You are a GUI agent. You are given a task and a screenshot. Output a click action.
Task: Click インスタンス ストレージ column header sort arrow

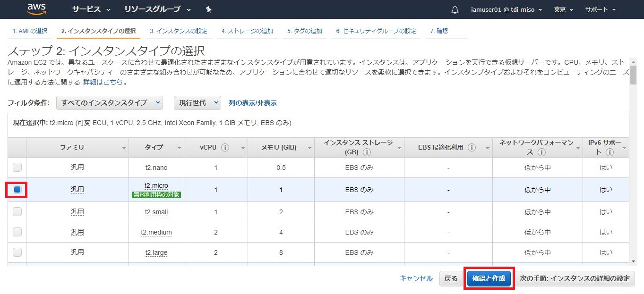point(399,148)
